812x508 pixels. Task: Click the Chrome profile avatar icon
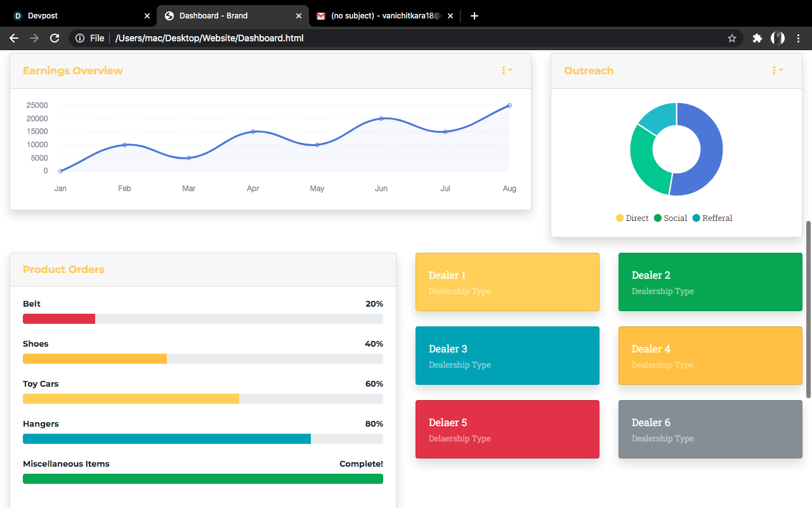coord(777,37)
